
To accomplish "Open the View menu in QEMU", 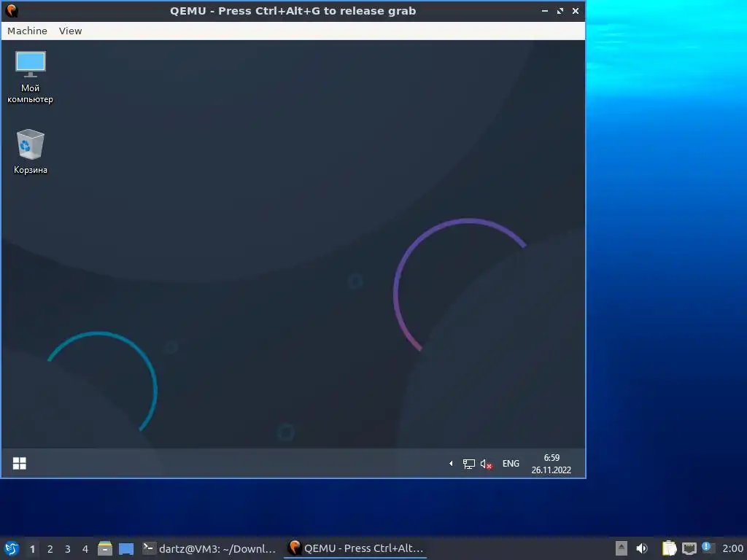I will (x=71, y=31).
